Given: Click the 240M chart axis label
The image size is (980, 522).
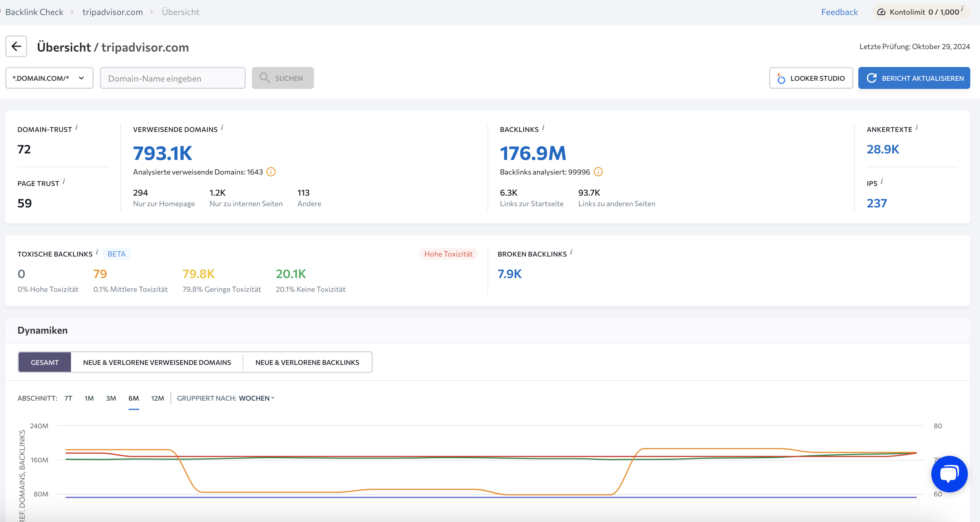Looking at the screenshot, I should [39, 426].
